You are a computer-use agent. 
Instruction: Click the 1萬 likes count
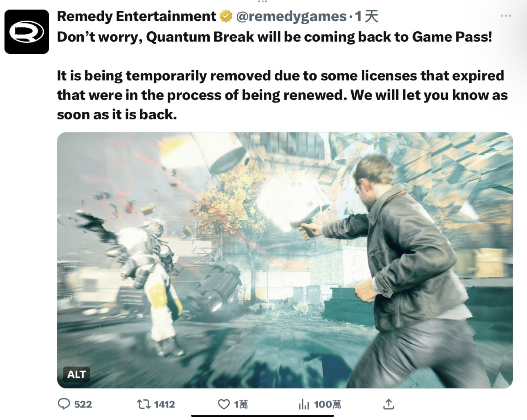coord(241,404)
